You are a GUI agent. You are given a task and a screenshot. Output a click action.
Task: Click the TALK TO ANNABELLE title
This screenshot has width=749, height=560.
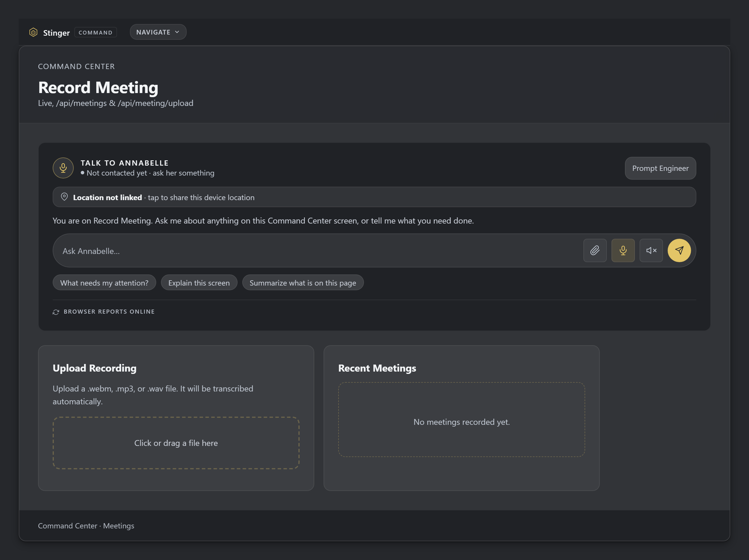coord(125,163)
